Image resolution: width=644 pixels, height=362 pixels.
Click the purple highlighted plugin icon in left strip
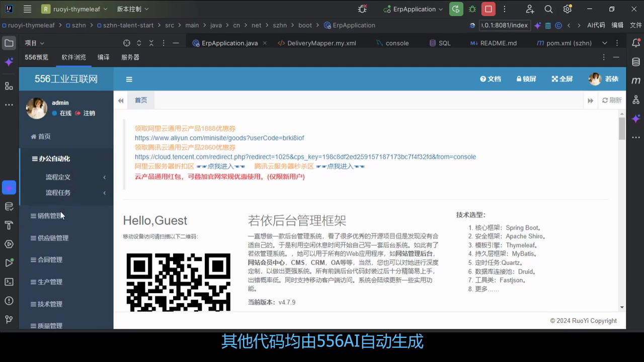pyautogui.click(x=9, y=188)
